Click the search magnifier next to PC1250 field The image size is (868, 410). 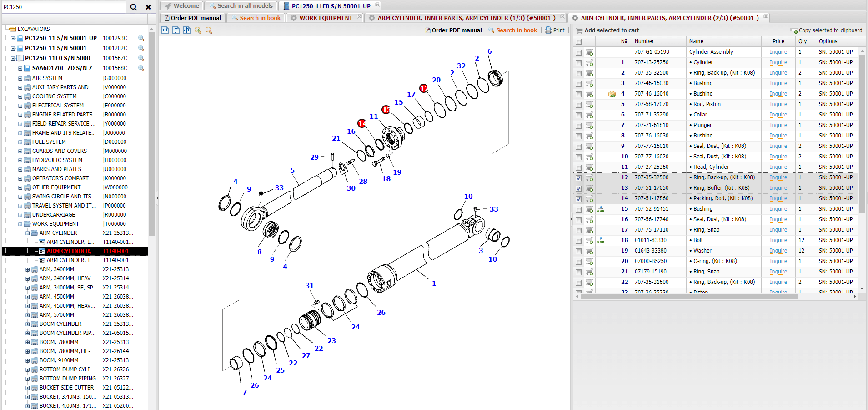tap(134, 7)
